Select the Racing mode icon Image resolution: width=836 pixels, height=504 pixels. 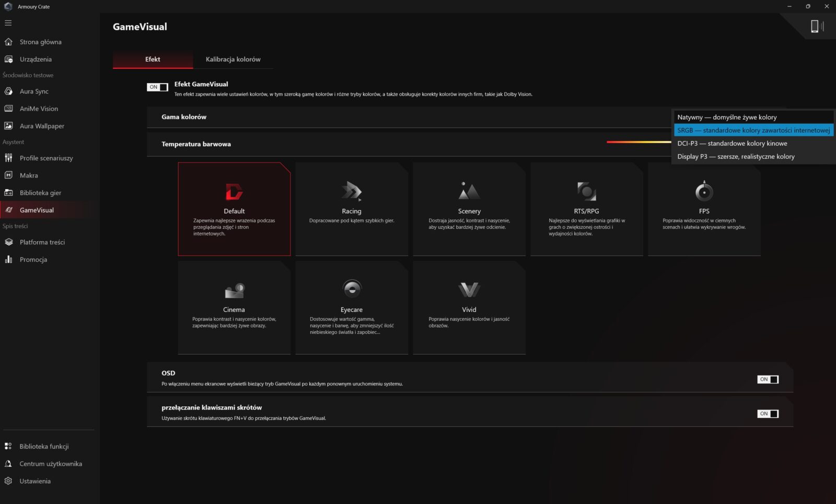[x=351, y=191]
